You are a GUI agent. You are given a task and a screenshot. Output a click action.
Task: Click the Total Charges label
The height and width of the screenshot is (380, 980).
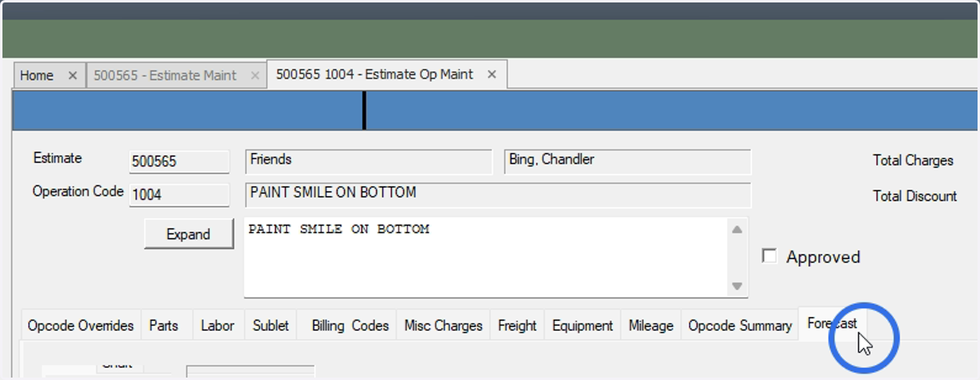913,160
